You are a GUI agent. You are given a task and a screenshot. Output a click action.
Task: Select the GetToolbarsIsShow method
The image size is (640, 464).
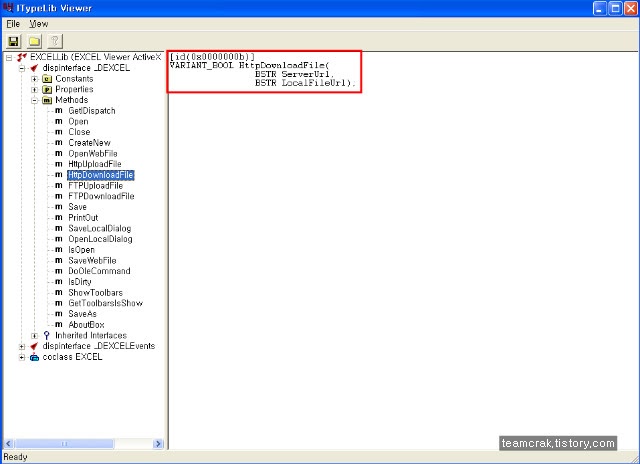[x=106, y=303]
